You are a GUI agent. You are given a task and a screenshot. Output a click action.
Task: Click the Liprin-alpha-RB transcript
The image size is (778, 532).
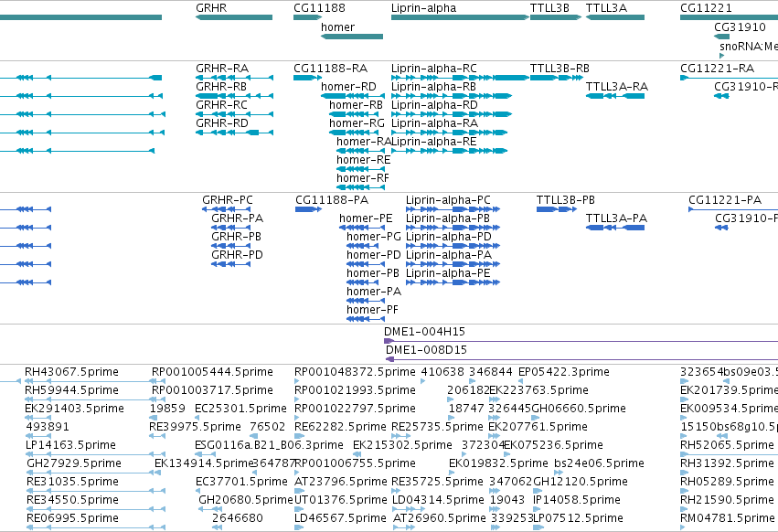point(452,96)
